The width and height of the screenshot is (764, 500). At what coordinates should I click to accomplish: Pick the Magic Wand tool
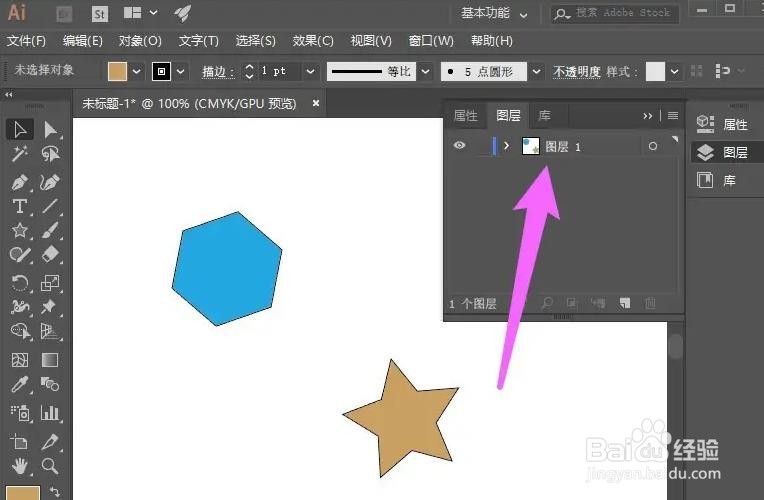coord(20,154)
